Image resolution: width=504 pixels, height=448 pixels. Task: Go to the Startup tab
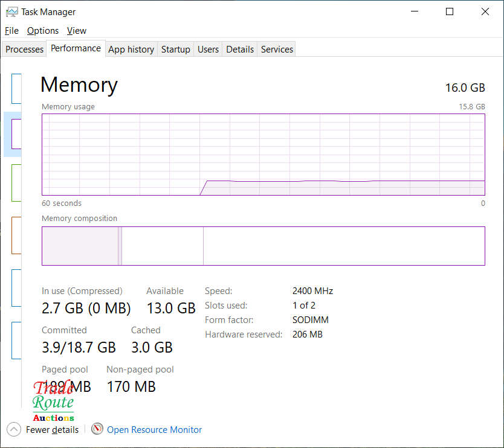coord(176,50)
